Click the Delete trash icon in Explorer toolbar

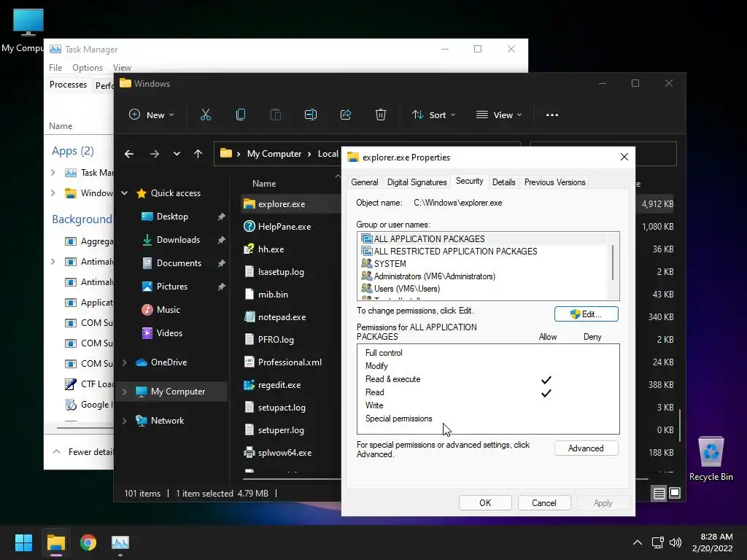[380, 114]
